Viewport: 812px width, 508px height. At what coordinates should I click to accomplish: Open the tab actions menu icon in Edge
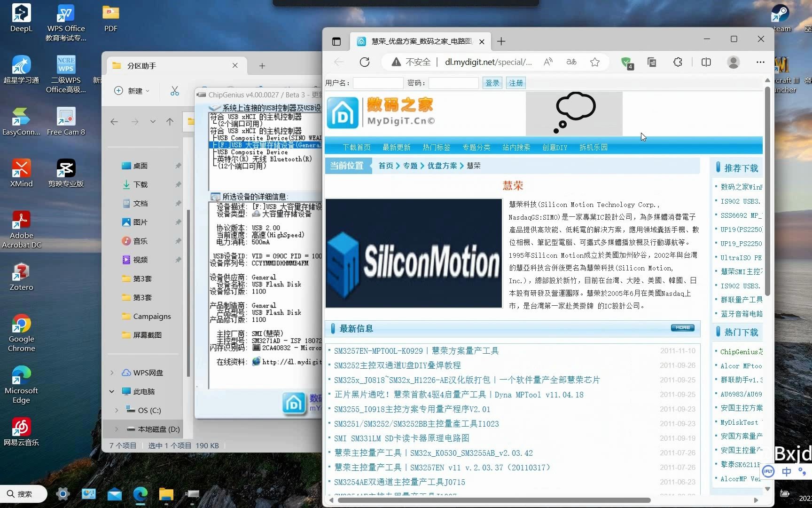pyautogui.click(x=336, y=41)
